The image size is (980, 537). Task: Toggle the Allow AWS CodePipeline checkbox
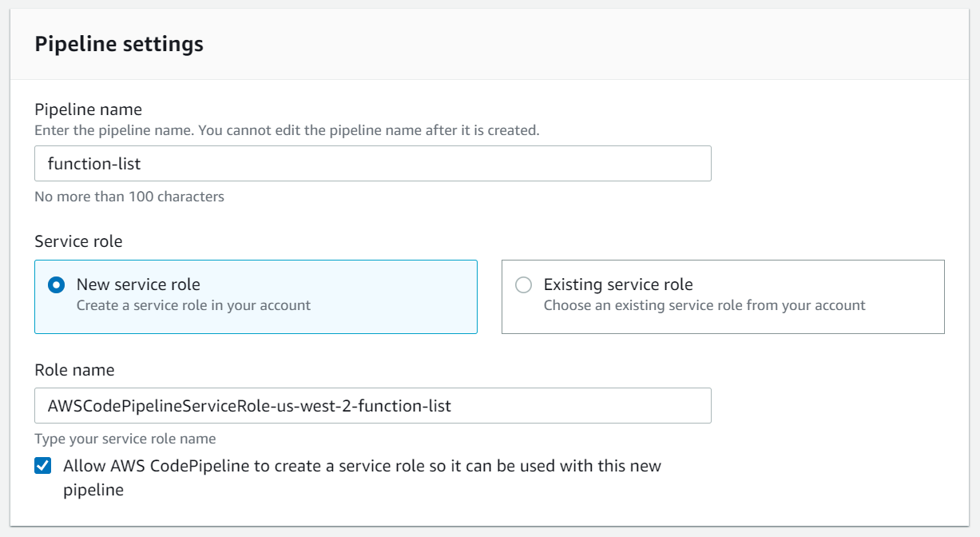[43, 466]
